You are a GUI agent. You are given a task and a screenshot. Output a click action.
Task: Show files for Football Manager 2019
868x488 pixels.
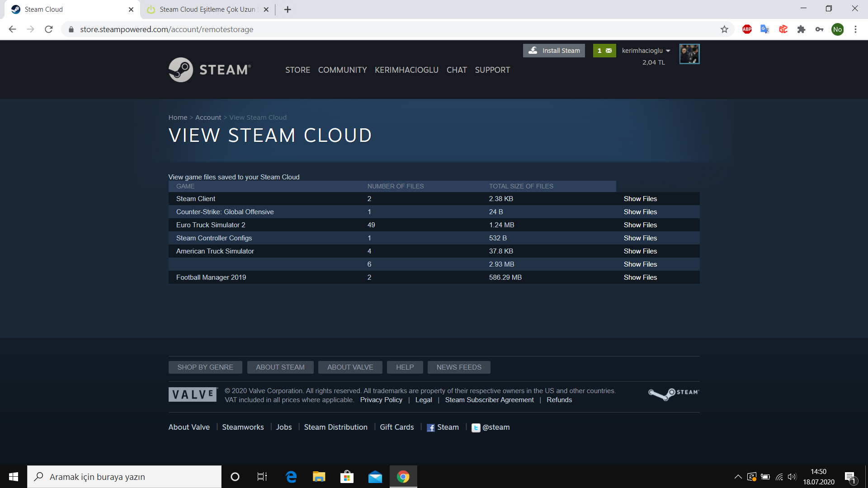point(640,277)
